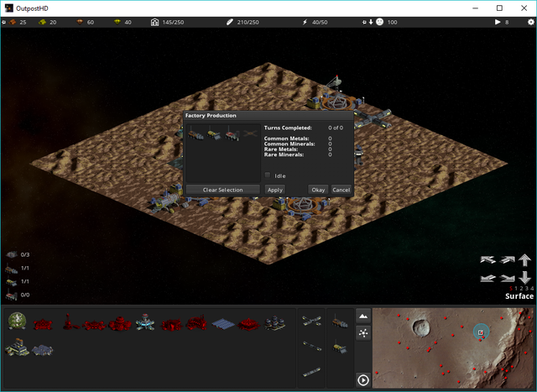Screen dimensions: 537x392
Task: Toggle the mountain heightmap view button
Action: 363,316
